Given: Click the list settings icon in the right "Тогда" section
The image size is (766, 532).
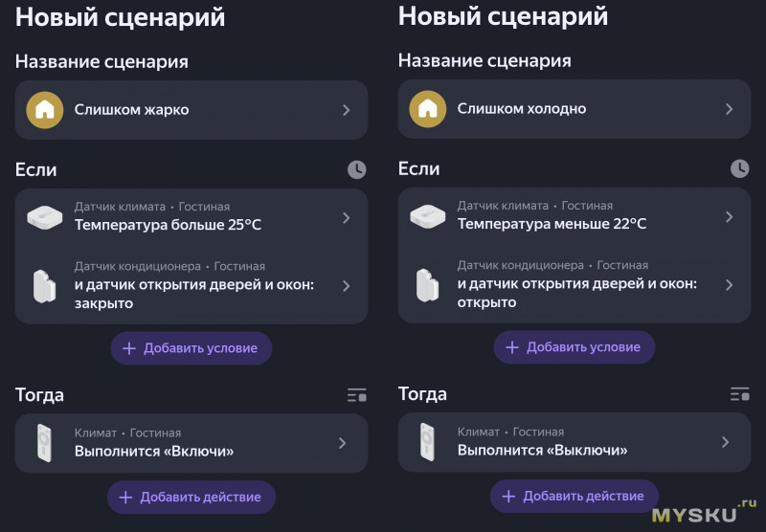Looking at the screenshot, I should (x=739, y=394).
